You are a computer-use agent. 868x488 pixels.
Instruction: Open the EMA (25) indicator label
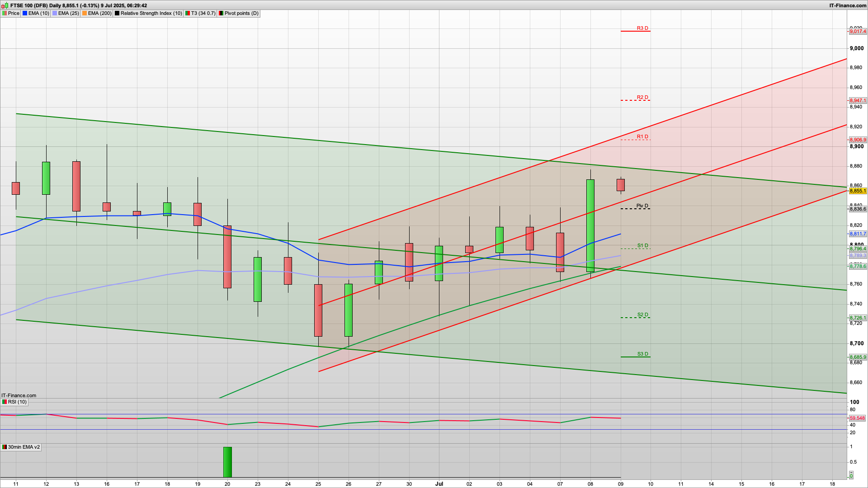coord(66,13)
